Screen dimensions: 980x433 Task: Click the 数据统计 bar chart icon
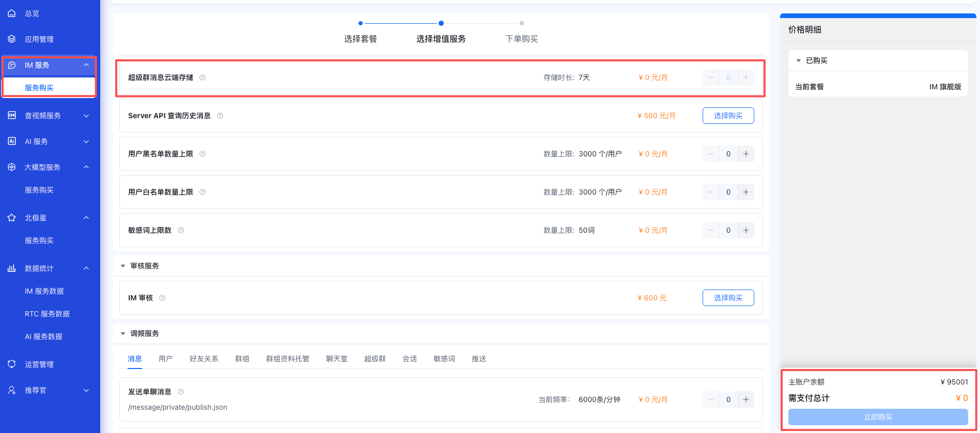tap(12, 268)
